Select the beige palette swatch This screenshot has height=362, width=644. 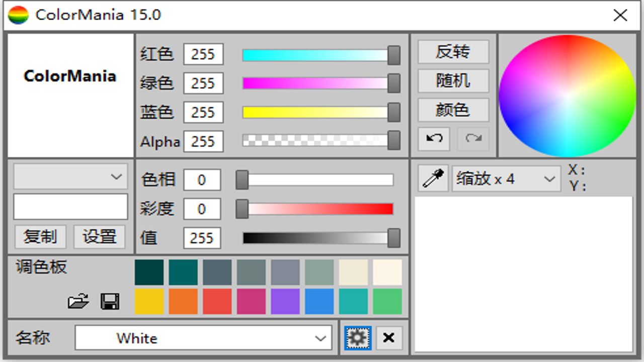pos(353,272)
